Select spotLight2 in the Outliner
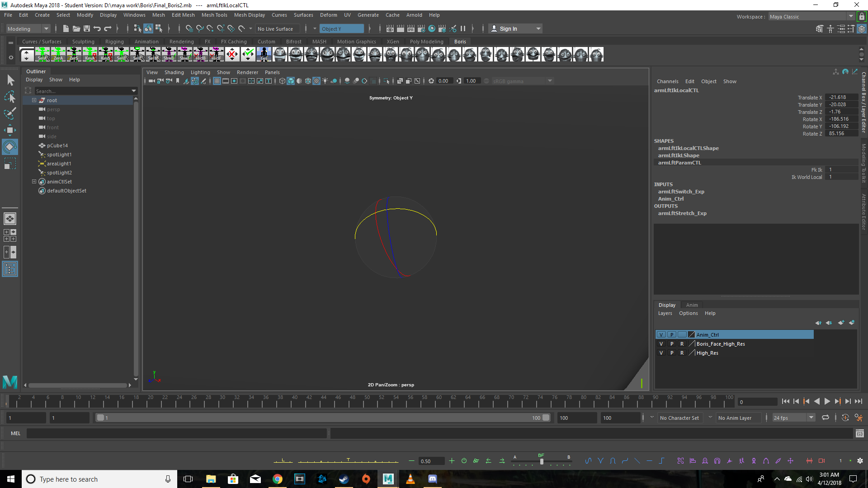The image size is (868, 488). coord(59,172)
